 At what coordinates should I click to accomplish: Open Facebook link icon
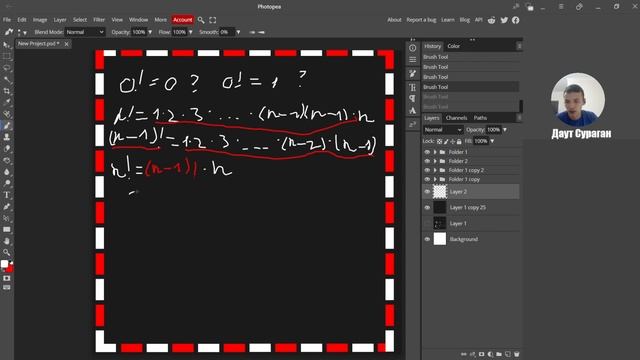click(x=516, y=20)
